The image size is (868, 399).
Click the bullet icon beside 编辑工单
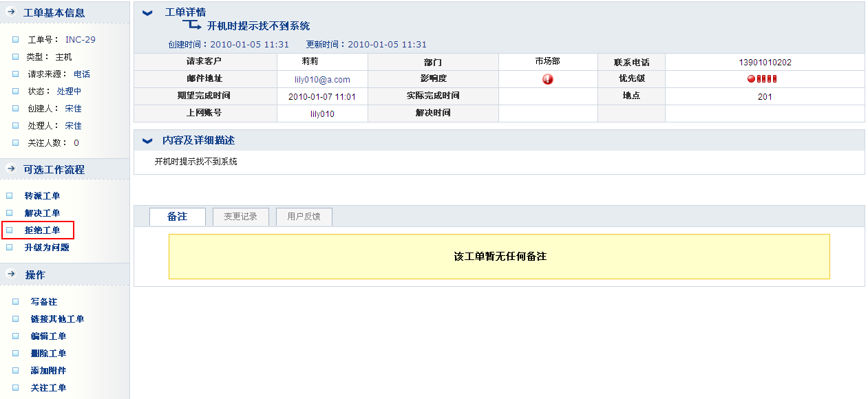pyautogui.click(x=16, y=336)
